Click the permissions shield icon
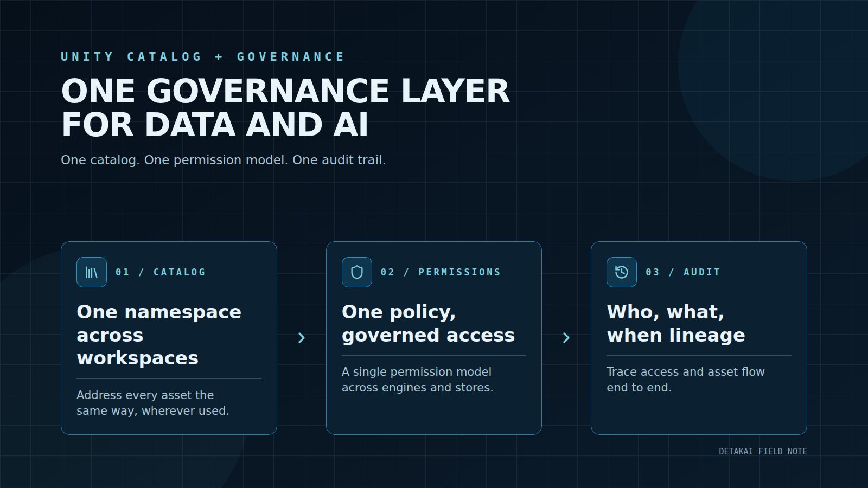Viewport: 868px width, 488px height. (357, 272)
